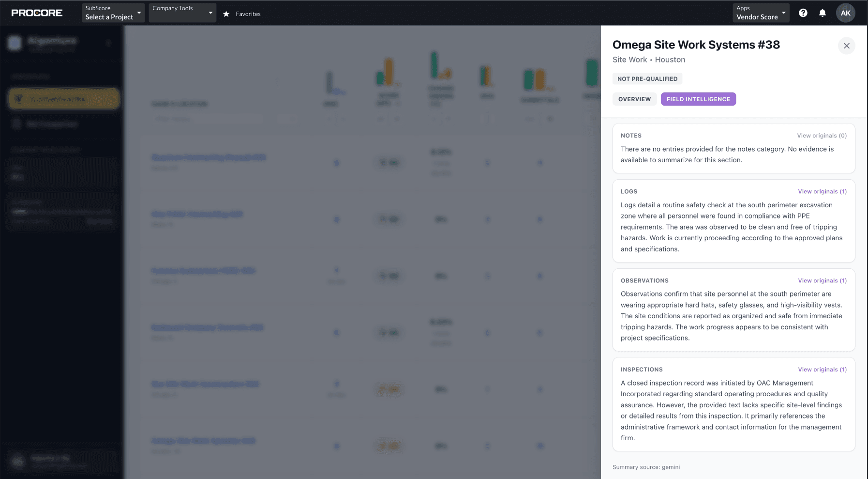
Task: Click the Summary source: gemini text
Action: click(646, 467)
